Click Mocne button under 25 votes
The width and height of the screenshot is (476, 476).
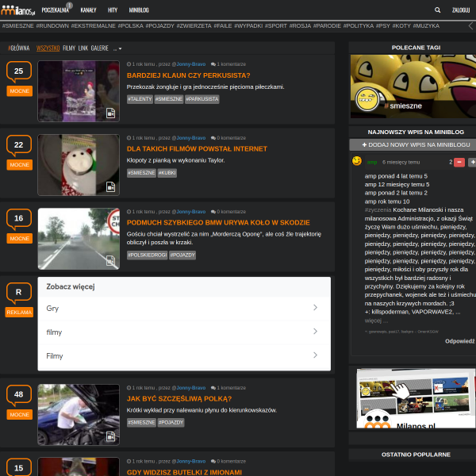(x=19, y=91)
